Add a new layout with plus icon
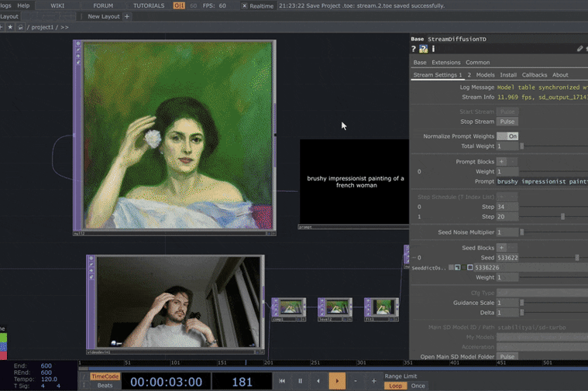Image resolution: width=588 pixels, height=391 pixels. 127,16
